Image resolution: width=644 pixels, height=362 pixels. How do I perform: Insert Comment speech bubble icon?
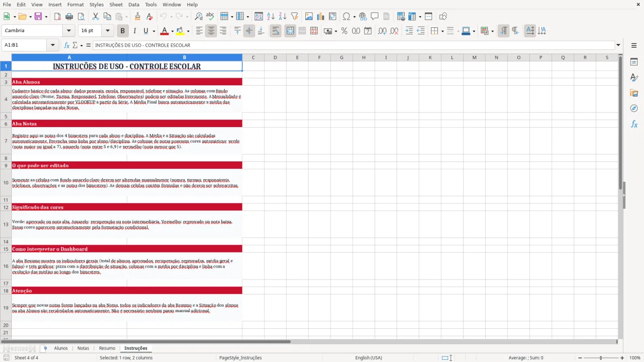[x=375, y=17]
